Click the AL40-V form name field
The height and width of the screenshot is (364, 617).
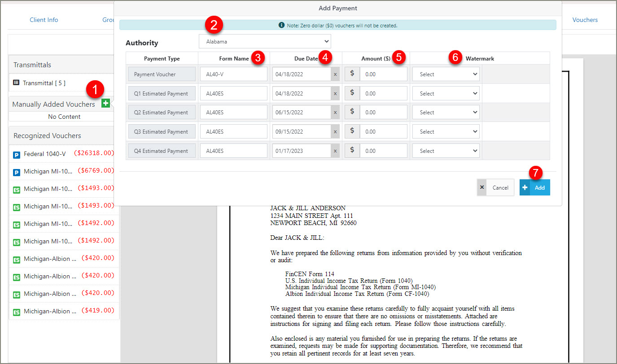[233, 74]
